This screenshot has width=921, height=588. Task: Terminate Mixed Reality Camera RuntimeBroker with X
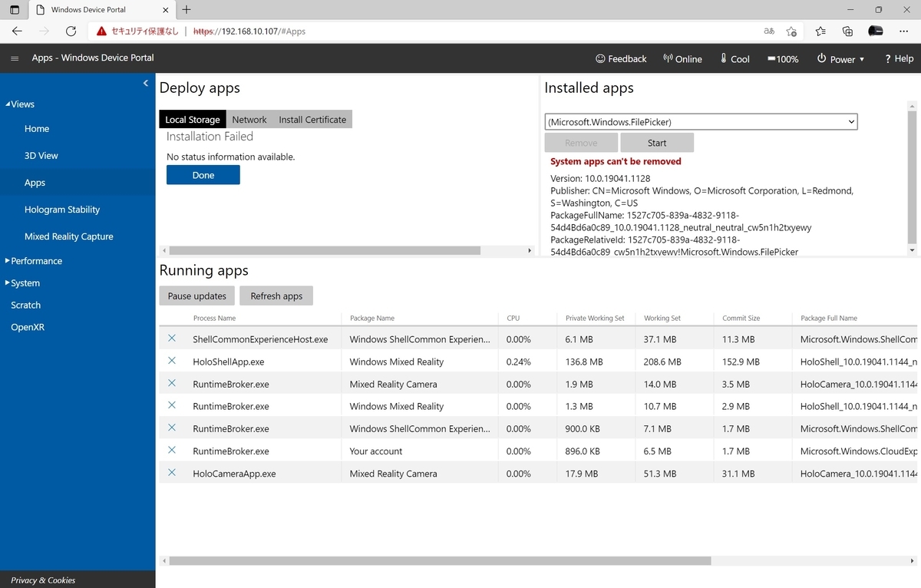pyautogui.click(x=172, y=383)
